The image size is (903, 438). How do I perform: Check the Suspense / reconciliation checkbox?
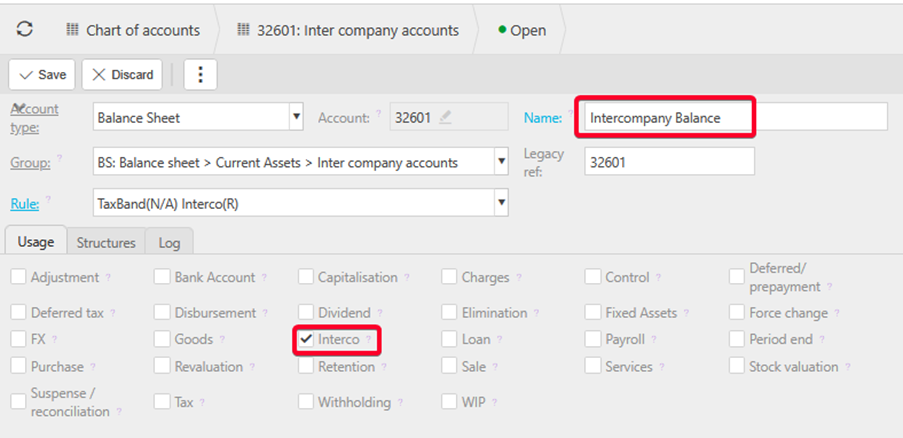point(18,402)
